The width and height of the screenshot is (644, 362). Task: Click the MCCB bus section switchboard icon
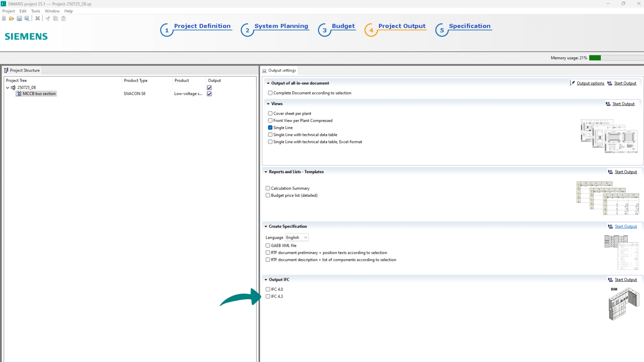[x=19, y=94]
